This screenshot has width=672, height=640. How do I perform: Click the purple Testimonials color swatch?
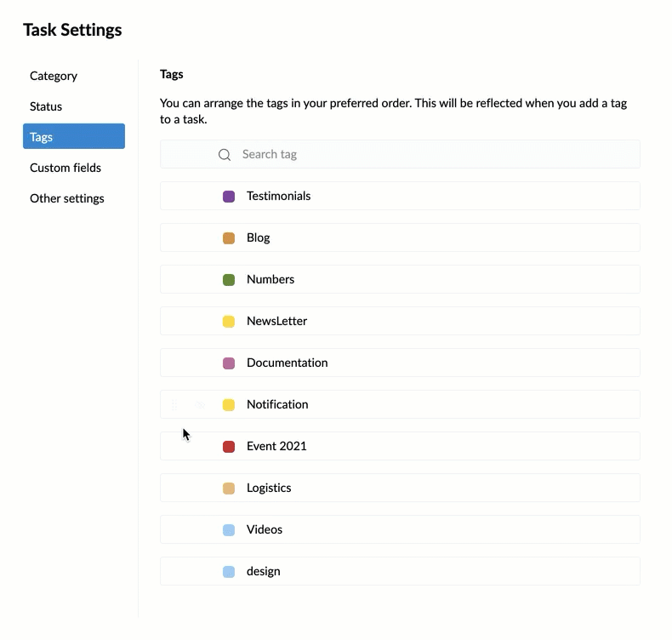click(229, 197)
